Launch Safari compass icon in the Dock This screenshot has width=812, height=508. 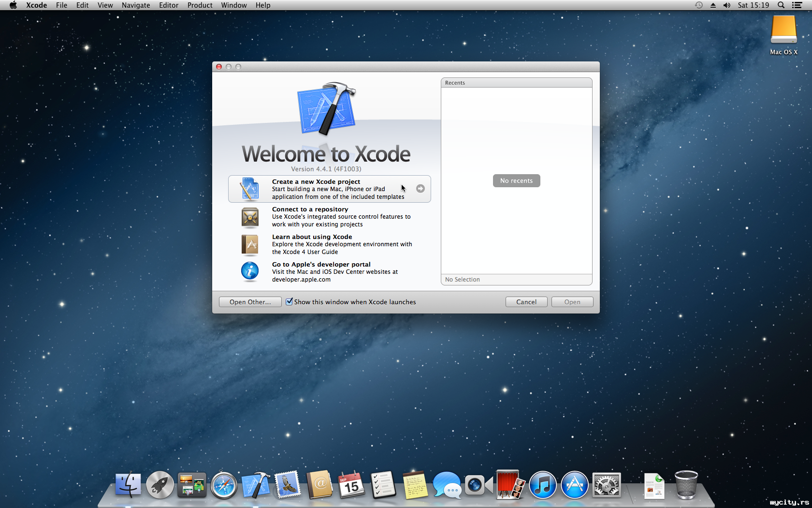[x=224, y=485]
